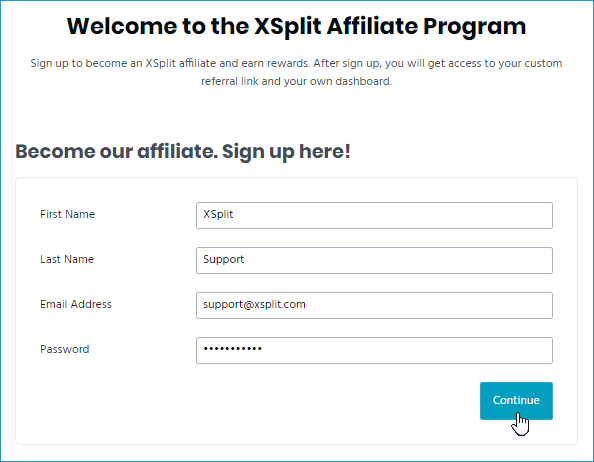Click the support@xsplit.com email text
This screenshot has width=594, height=462.
tap(254, 304)
